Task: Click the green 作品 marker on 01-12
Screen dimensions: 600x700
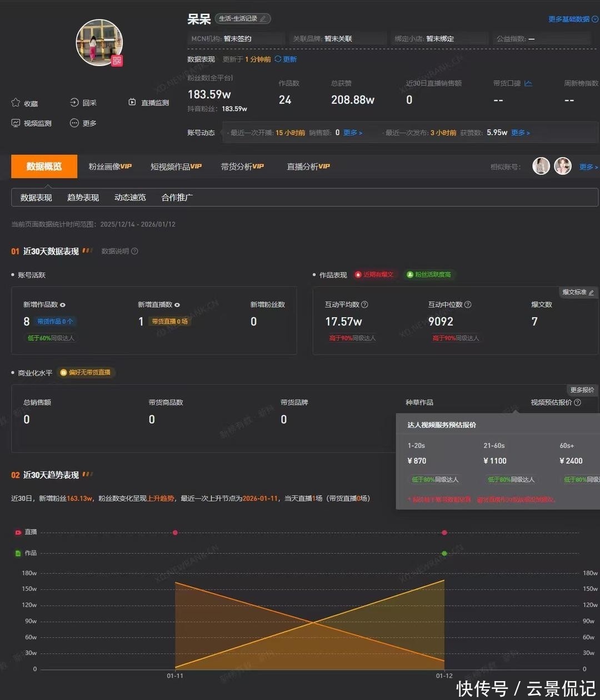Action: click(444, 553)
